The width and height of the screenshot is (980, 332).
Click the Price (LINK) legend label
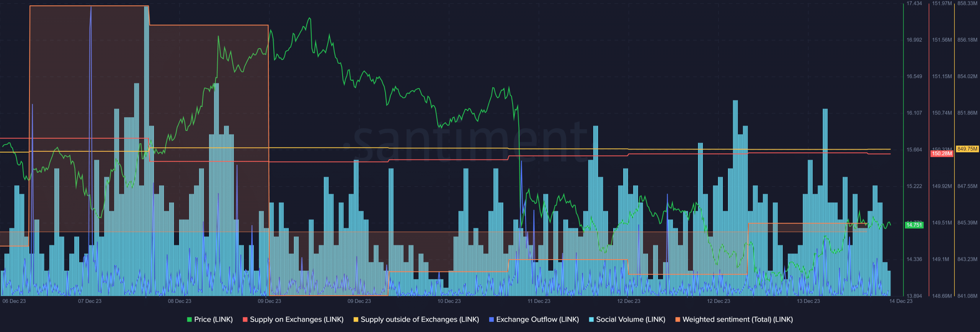(x=213, y=319)
